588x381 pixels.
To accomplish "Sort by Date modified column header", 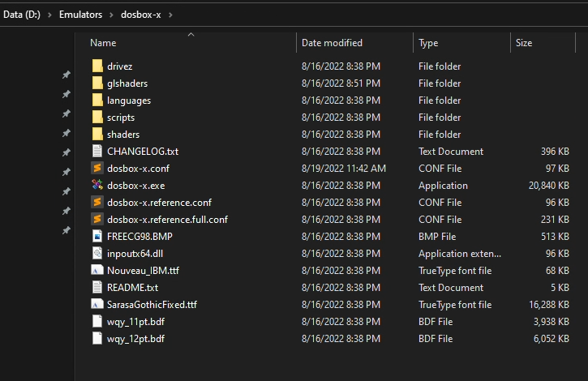I will 332,43.
